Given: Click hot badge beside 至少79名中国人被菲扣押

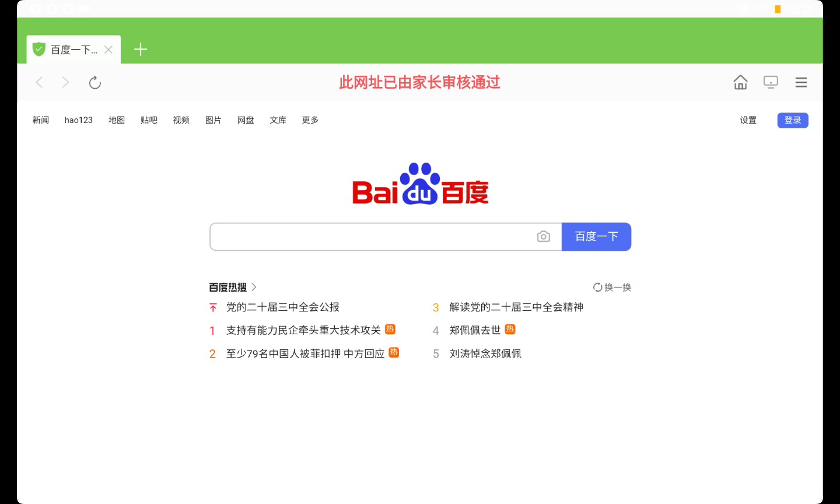Looking at the screenshot, I should point(394,352).
